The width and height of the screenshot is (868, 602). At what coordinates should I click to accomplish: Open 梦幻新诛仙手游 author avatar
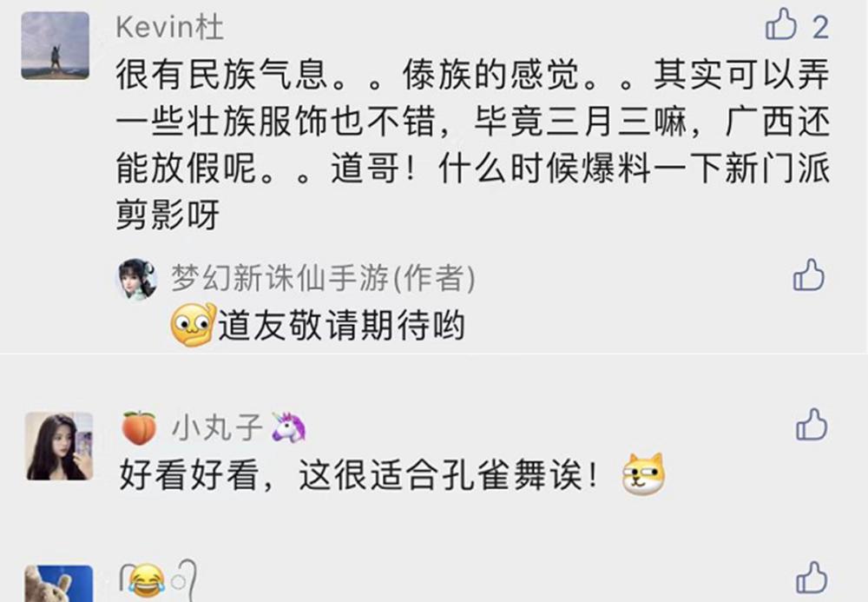136,280
